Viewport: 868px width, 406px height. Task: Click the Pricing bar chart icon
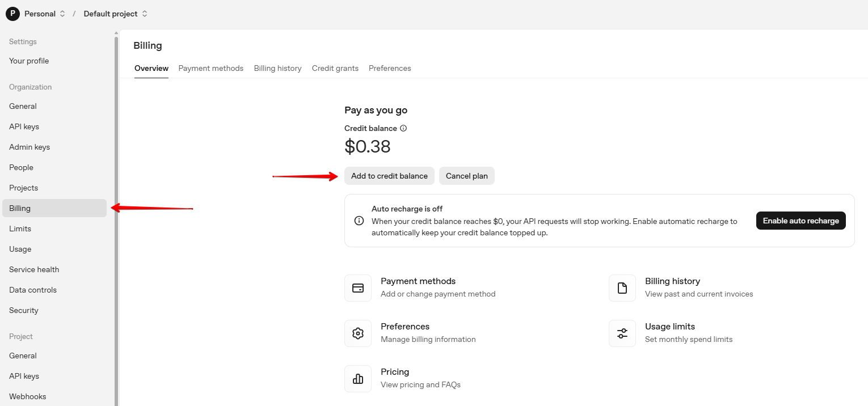point(358,379)
